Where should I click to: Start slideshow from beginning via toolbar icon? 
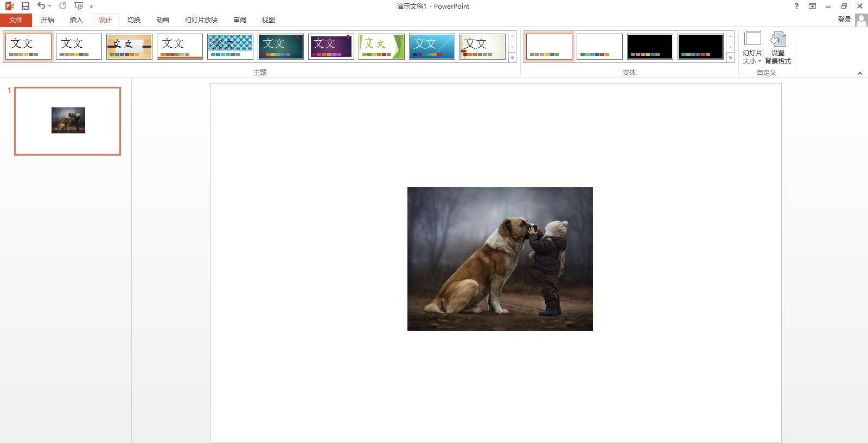click(79, 6)
